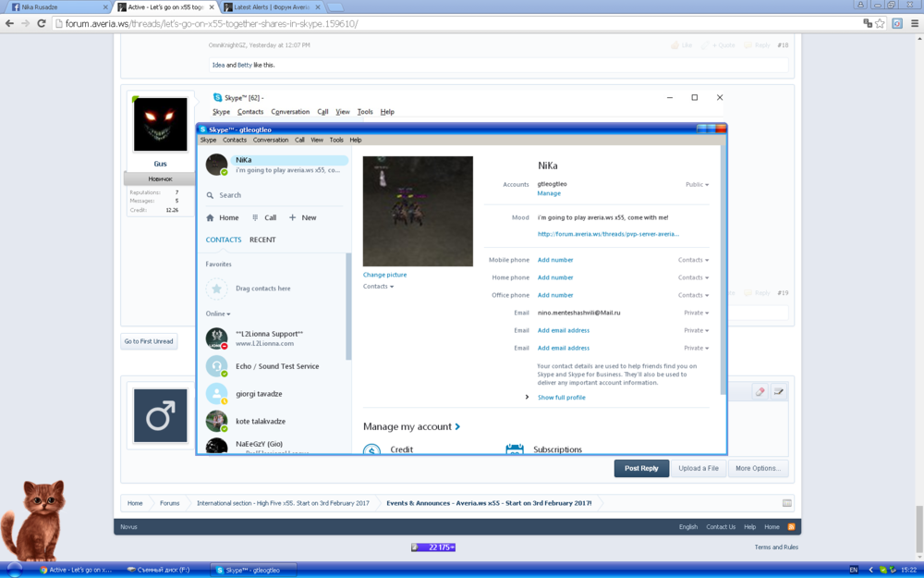This screenshot has width=924, height=578.
Task: Click the Subscriptions calendar icon
Action: click(515, 449)
